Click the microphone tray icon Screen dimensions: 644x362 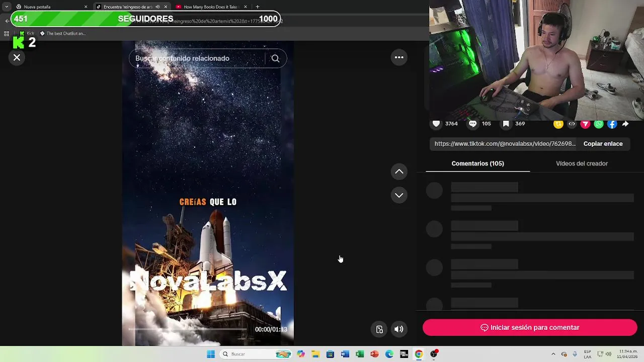pyautogui.click(x=575, y=354)
